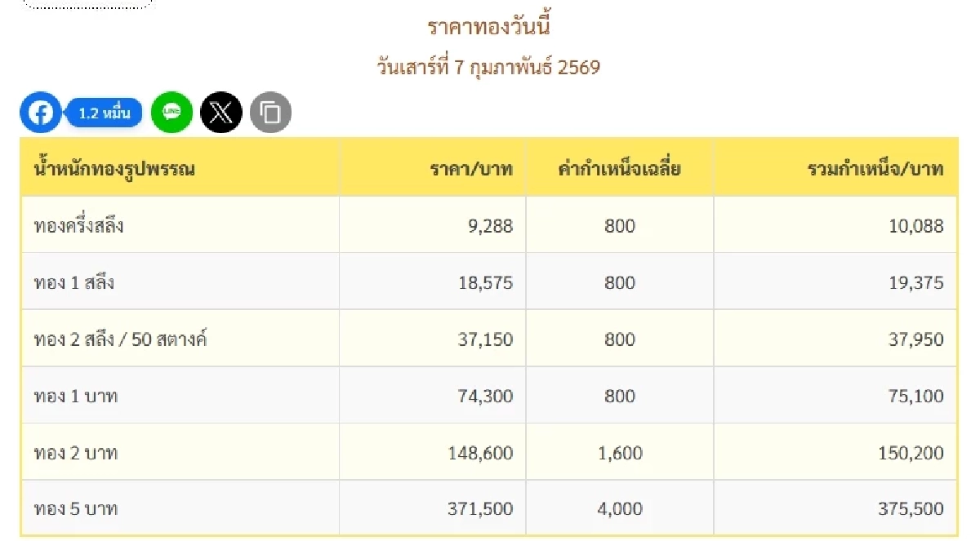Open the page title 'ราคาทองวันนี้'
This screenshot has height=541, width=980.
pyautogui.click(x=489, y=26)
